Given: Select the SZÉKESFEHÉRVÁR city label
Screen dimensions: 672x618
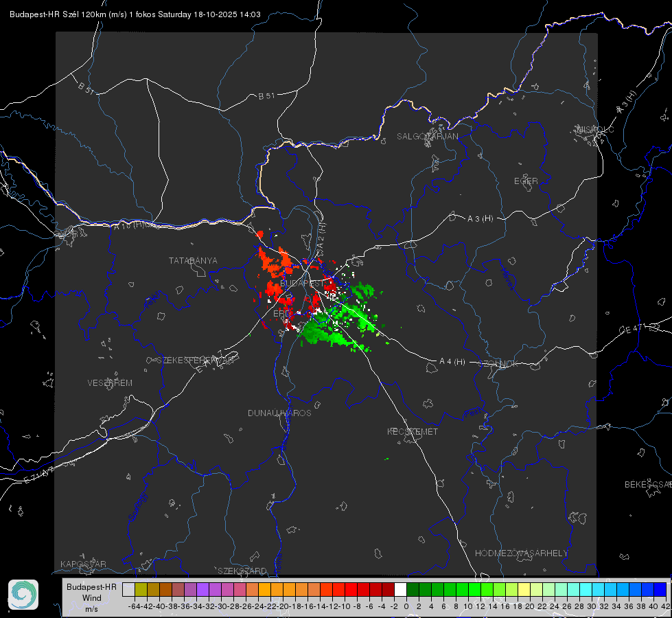Looking at the screenshot, I should (196, 360).
